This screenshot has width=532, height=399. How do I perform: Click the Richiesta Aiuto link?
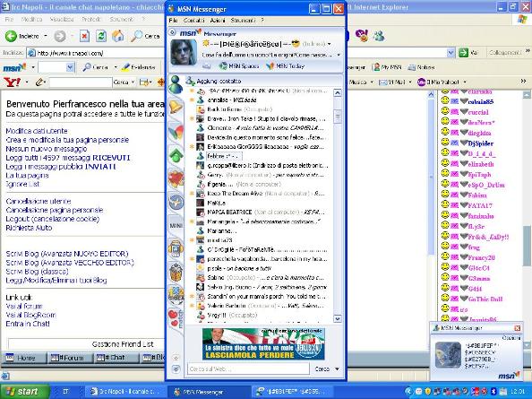[29, 228]
